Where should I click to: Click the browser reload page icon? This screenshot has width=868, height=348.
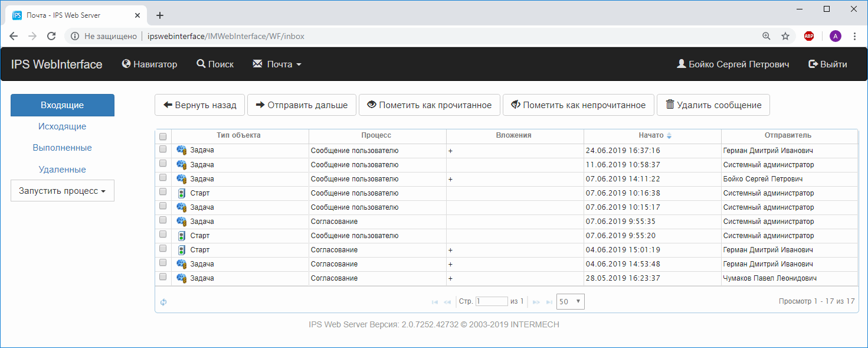51,36
